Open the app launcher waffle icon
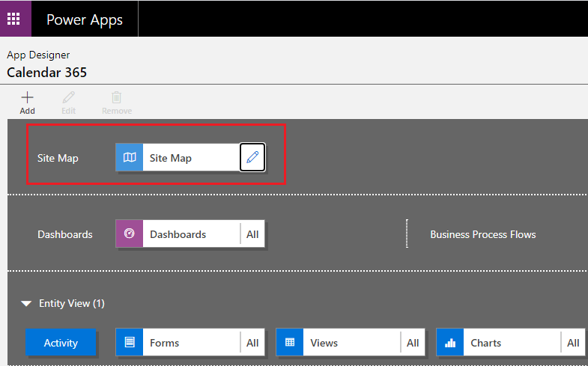 13,19
